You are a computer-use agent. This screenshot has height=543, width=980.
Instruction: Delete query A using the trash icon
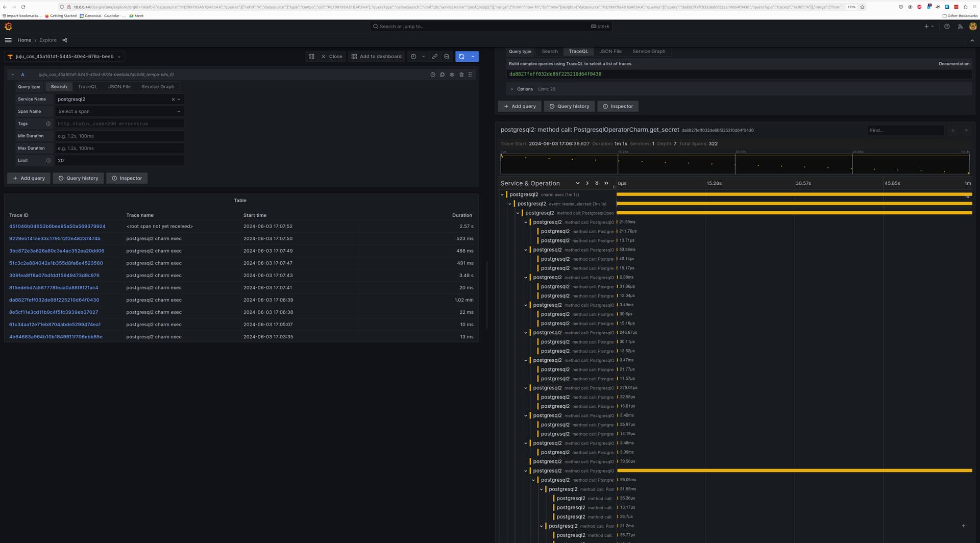click(461, 75)
